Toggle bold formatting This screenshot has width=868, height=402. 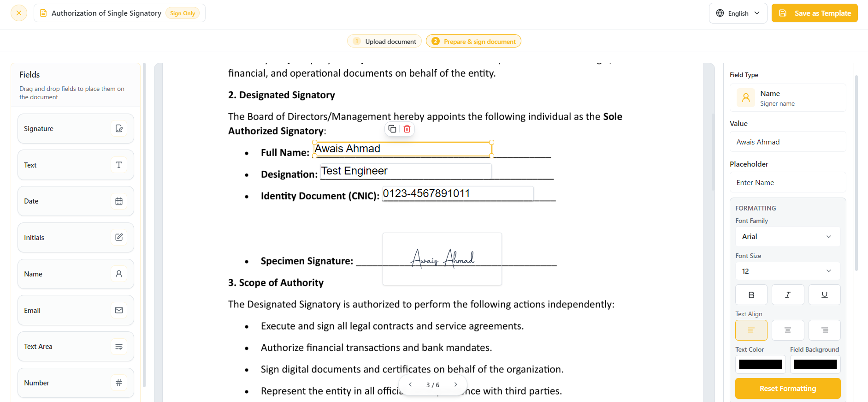751,295
